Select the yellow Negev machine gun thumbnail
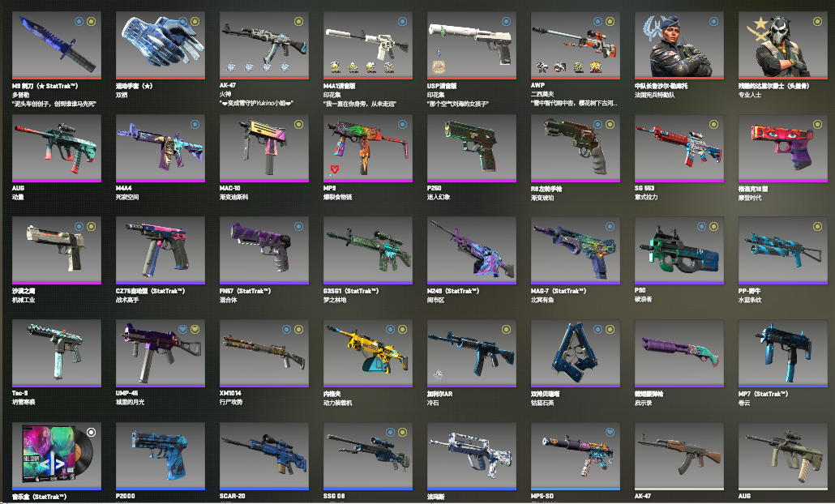 tap(368, 352)
